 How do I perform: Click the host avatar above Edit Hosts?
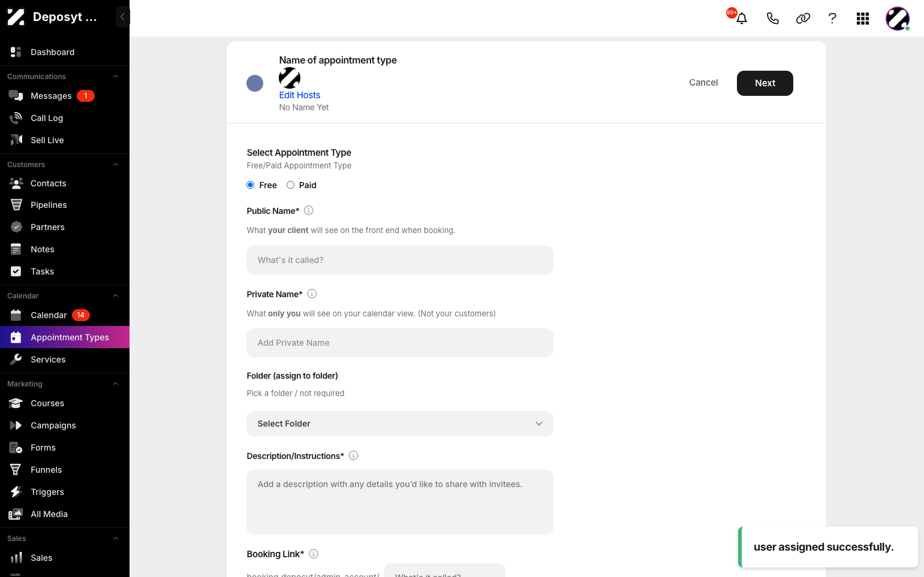click(x=290, y=78)
